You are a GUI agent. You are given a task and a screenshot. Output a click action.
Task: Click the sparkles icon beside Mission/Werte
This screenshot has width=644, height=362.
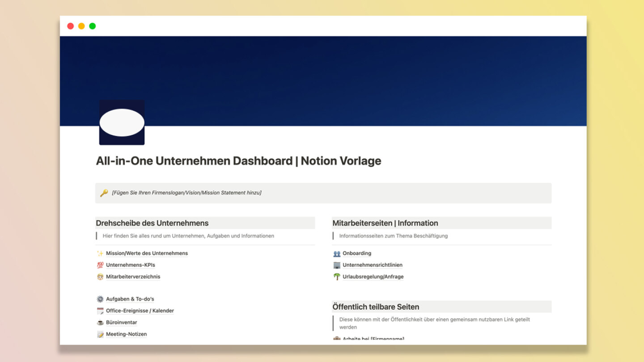coord(100,253)
